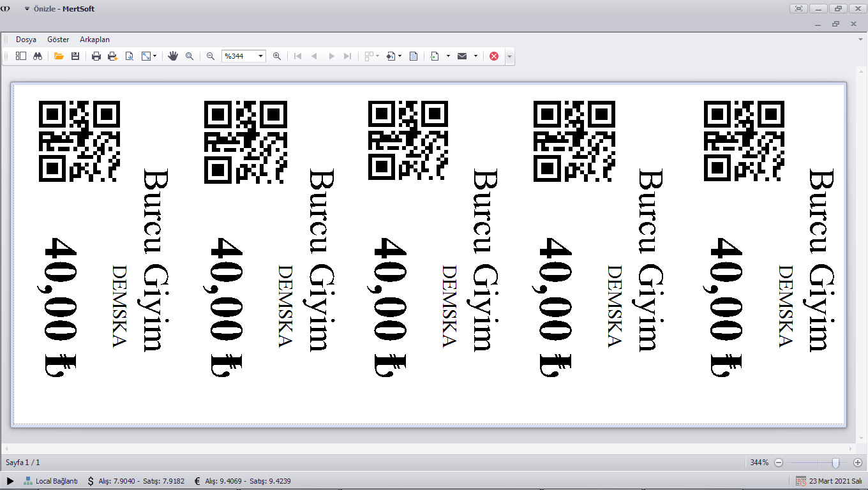Viewport: 868px width, 490px height.
Task: Open the Arkaplan menu
Action: [x=94, y=40]
